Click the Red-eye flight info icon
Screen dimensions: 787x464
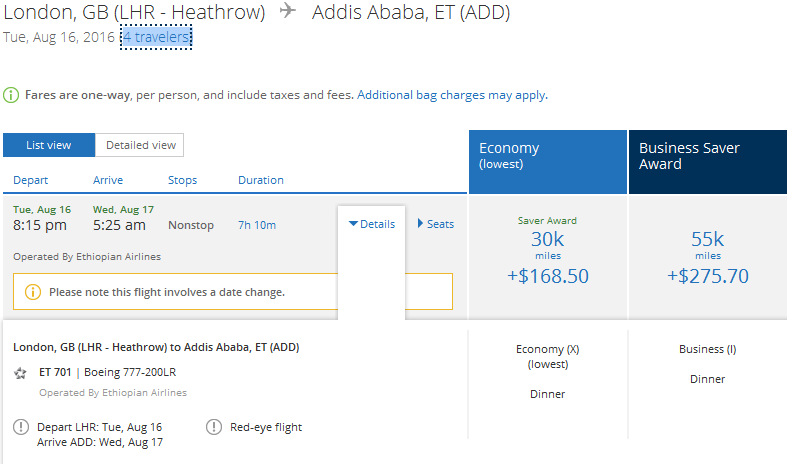pyautogui.click(x=214, y=427)
